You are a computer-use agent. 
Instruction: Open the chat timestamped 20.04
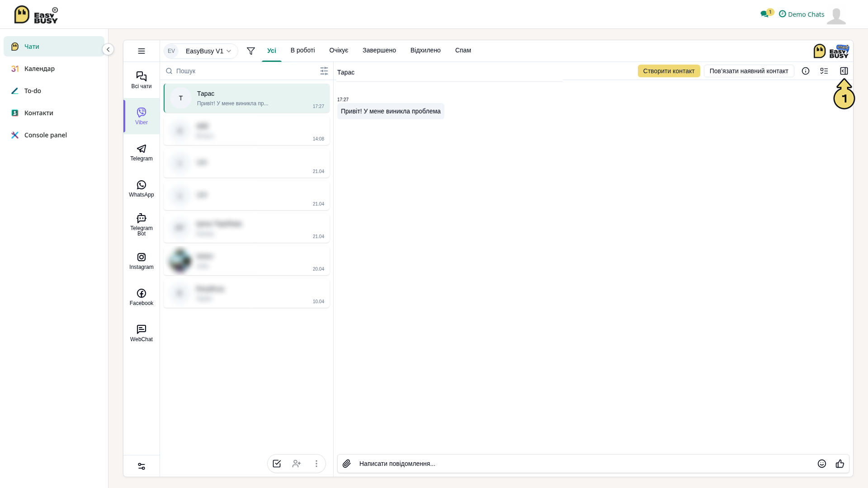click(247, 261)
